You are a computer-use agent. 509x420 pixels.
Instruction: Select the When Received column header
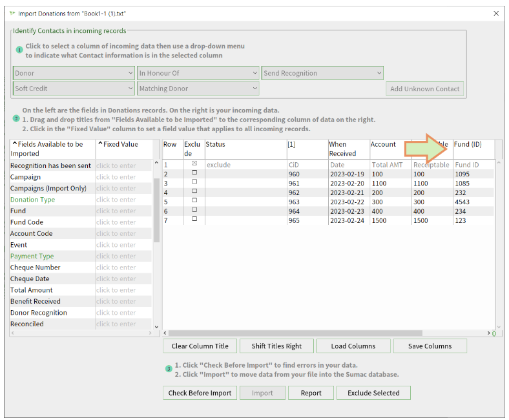coord(349,149)
